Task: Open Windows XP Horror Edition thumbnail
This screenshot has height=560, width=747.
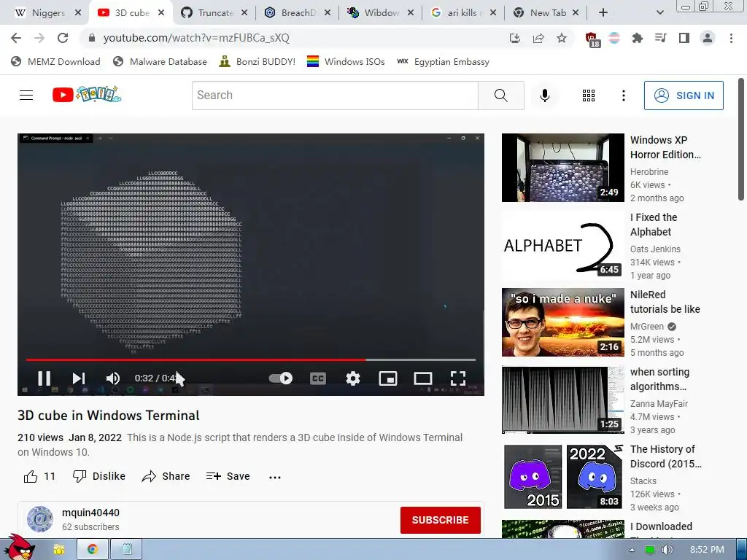Action: 562,168
